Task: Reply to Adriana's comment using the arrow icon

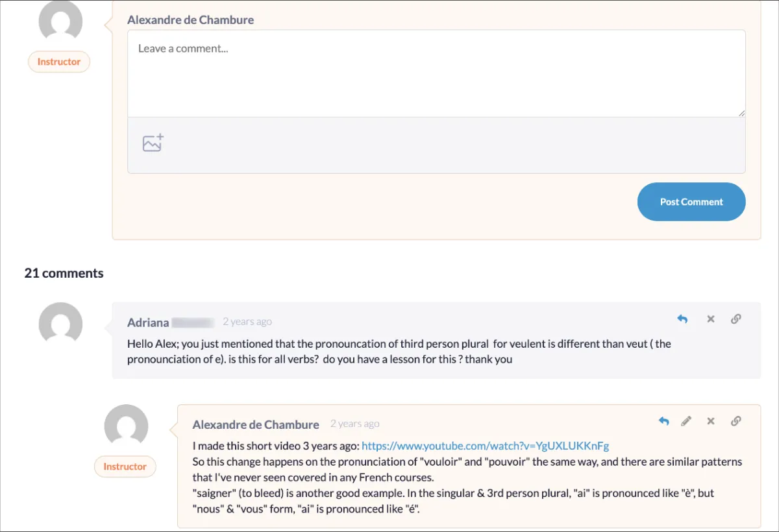Action: pyautogui.click(x=682, y=319)
